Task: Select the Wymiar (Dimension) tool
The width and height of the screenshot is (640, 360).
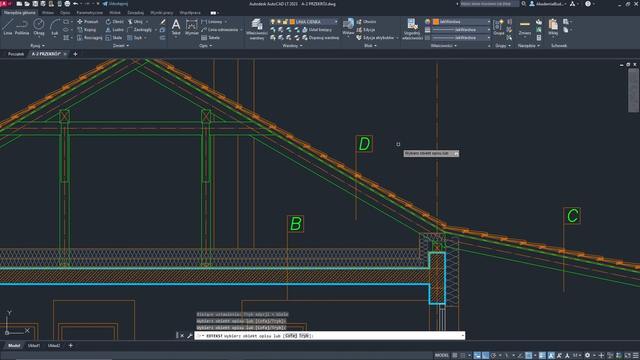Action: 191,27
